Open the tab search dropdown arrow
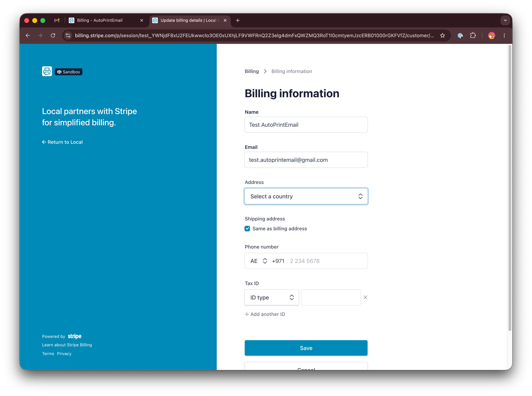The height and width of the screenshot is (396, 532). tap(505, 20)
